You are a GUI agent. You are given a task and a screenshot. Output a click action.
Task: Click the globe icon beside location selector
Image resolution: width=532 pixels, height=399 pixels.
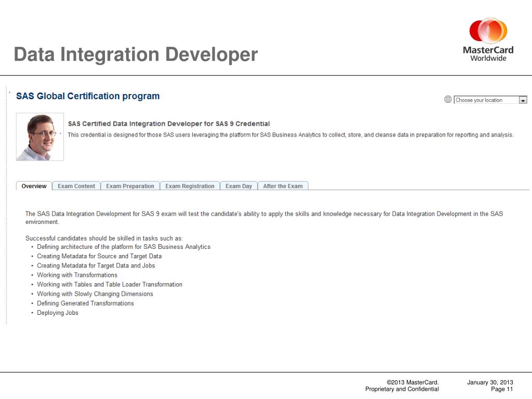pyautogui.click(x=448, y=99)
